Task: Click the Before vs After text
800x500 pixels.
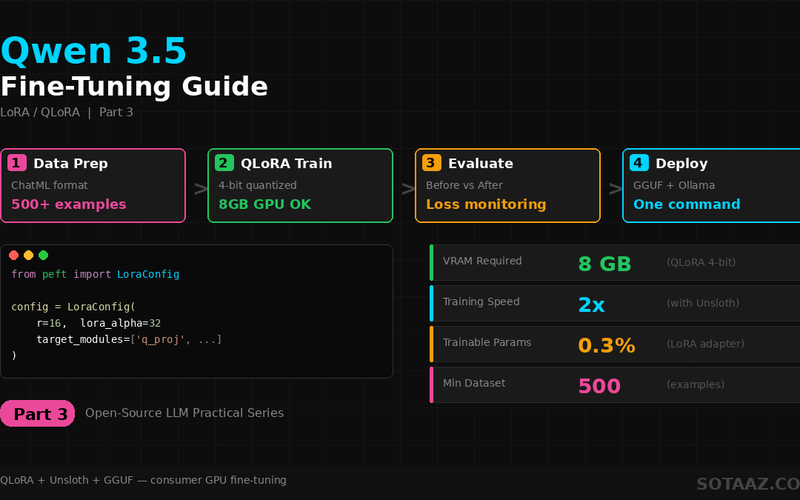Action: (x=464, y=185)
